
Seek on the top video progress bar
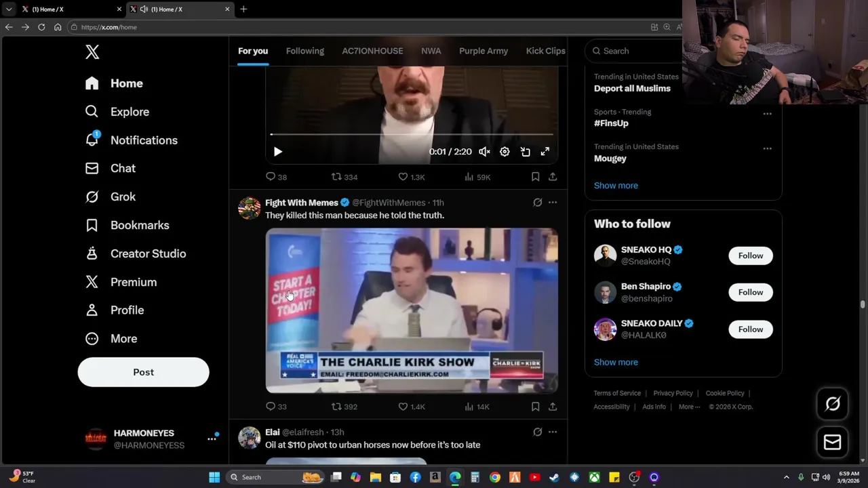(x=412, y=135)
